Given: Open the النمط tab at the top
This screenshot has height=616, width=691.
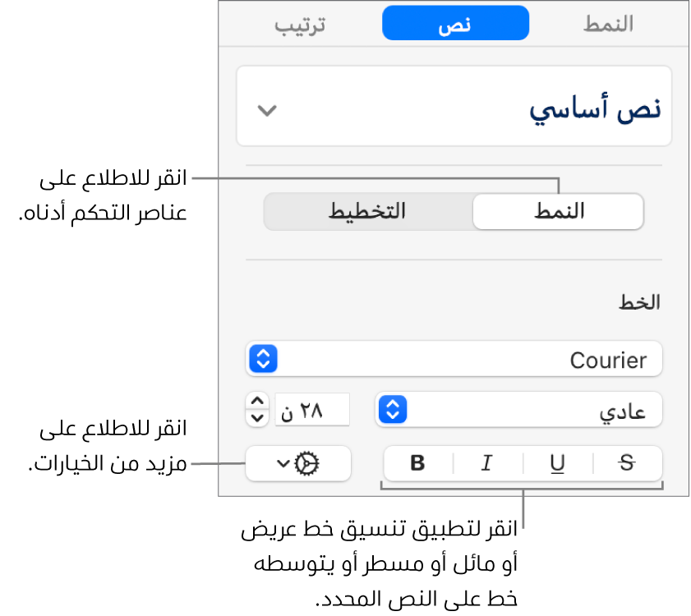Looking at the screenshot, I should [x=608, y=25].
